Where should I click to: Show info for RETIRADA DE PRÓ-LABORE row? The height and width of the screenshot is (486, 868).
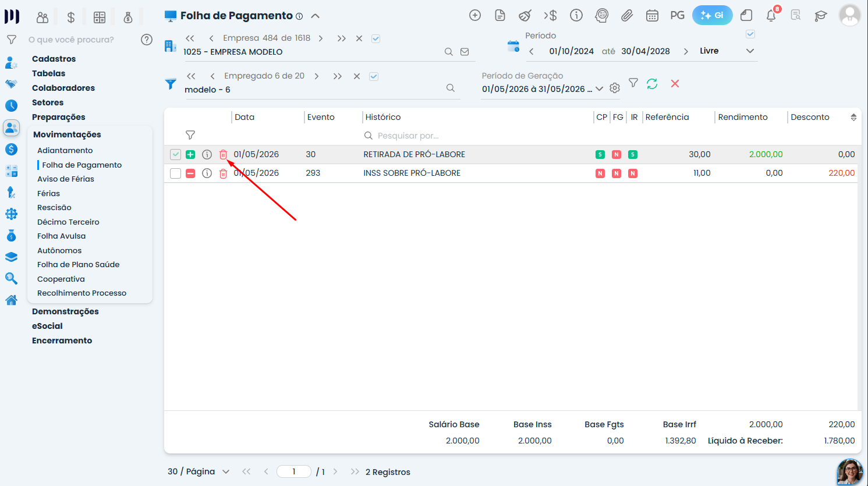pyautogui.click(x=207, y=154)
